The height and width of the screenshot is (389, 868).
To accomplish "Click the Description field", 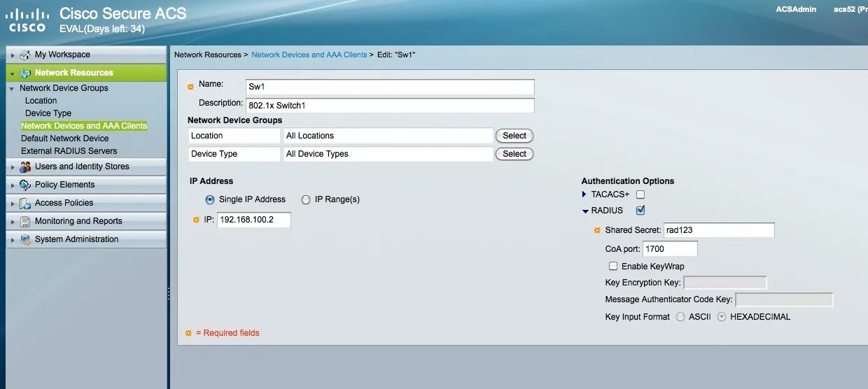I will click(390, 106).
